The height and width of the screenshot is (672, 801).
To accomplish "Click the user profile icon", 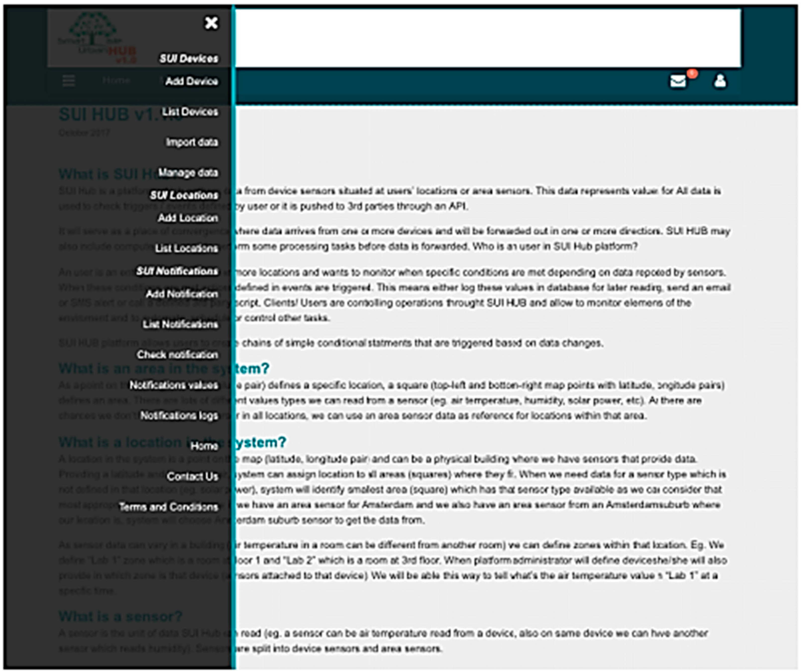I will click(x=720, y=81).
